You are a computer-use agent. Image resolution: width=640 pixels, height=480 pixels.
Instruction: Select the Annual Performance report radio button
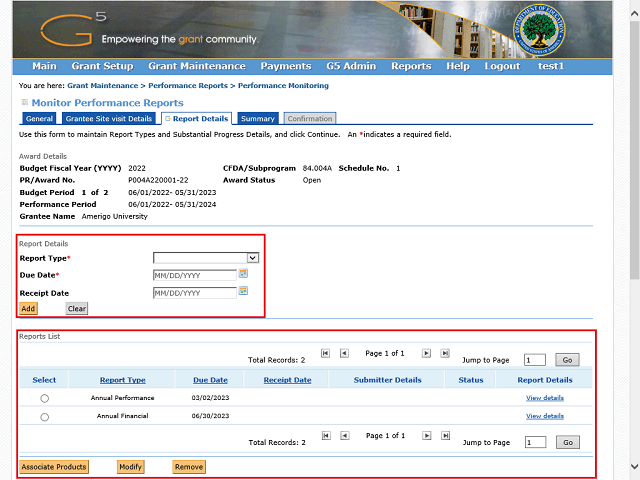point(44,398)
